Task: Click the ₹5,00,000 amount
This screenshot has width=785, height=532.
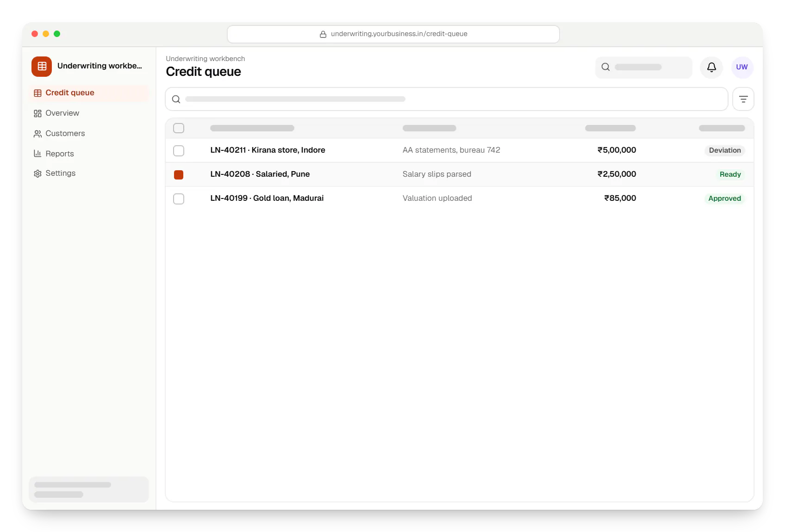Action: pyautogui.click(x=617, y=150)
